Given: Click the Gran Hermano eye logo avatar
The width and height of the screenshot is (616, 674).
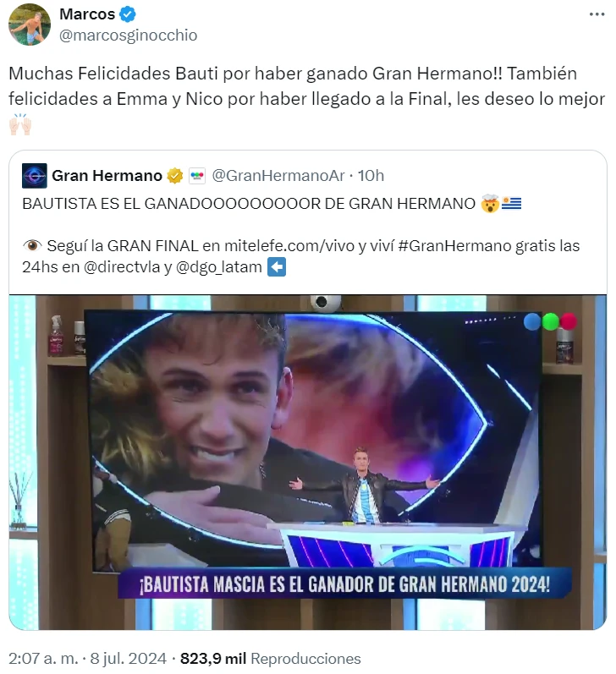Looking at the screenshot, I should point(35,175).
